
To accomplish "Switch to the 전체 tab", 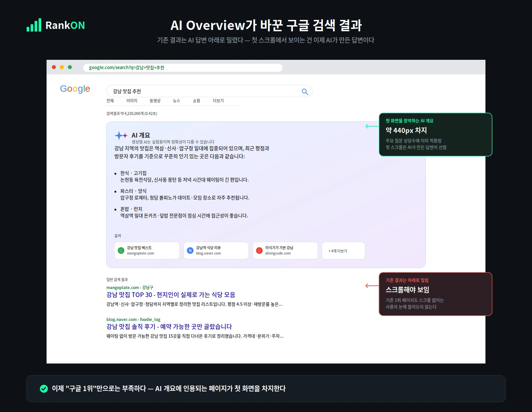I will (110, 101).
